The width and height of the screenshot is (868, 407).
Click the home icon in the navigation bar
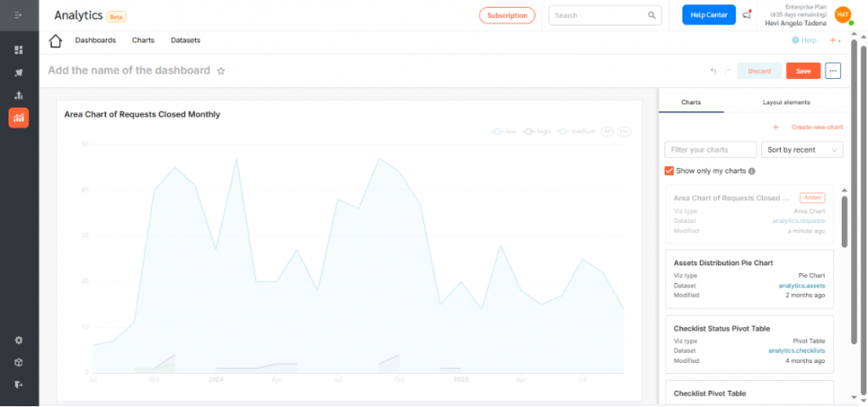pos(56,41)
